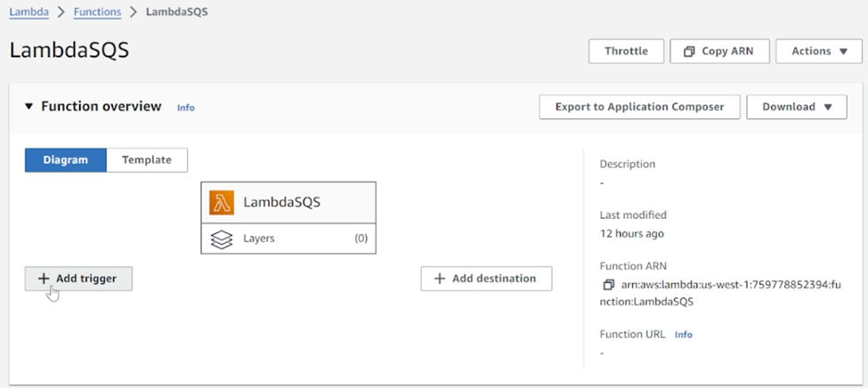This screenshot has height=388, width=868.
Task: Go to Functions in the breadcrumb
Action: point(97,12)
